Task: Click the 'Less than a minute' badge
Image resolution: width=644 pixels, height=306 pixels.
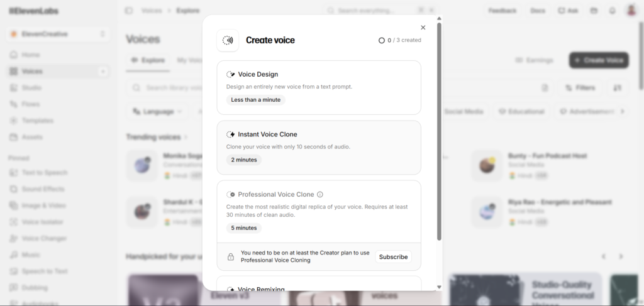Action: tap(255, 100)
